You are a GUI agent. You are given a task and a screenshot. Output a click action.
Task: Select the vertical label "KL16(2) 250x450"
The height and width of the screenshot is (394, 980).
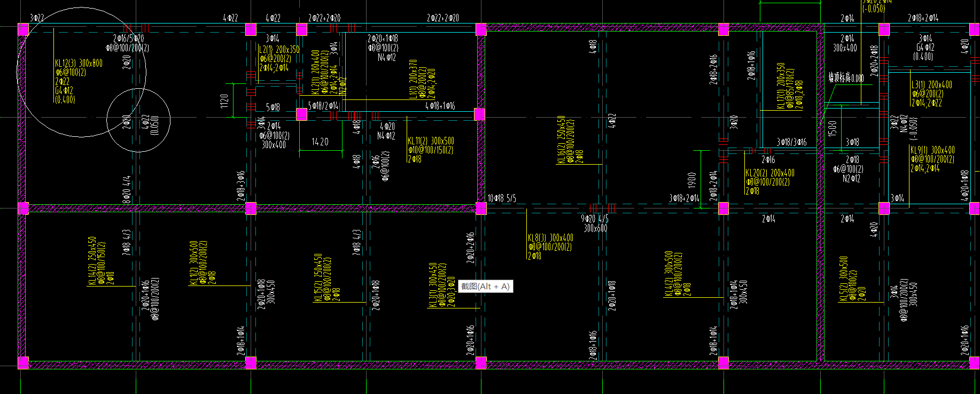click(x=561, y=140)
